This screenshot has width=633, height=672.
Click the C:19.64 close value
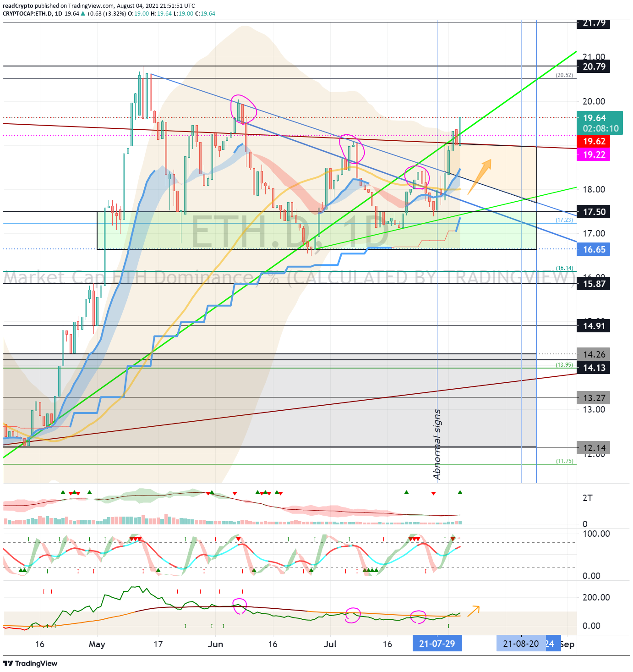[205, 14]
